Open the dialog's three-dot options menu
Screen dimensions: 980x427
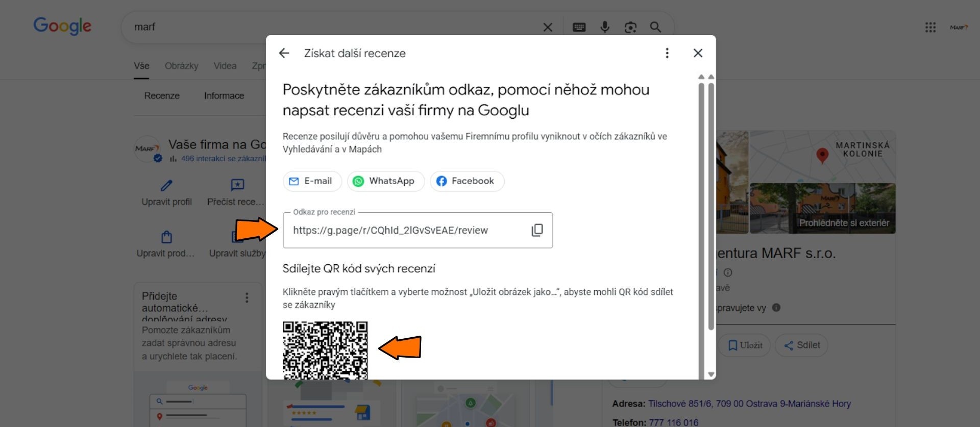point(667,53)
